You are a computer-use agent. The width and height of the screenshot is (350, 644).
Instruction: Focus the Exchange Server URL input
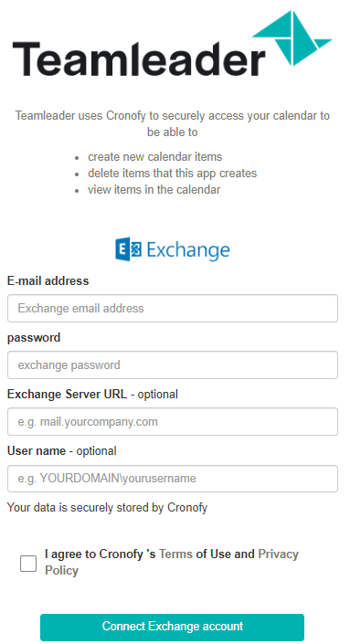[173, 422]
